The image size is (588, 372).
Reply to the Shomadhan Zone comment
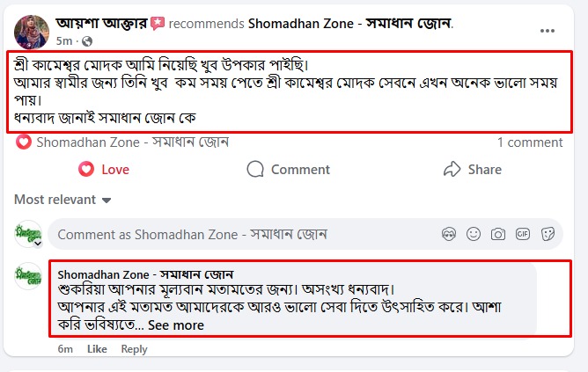[x=134, y=349]
